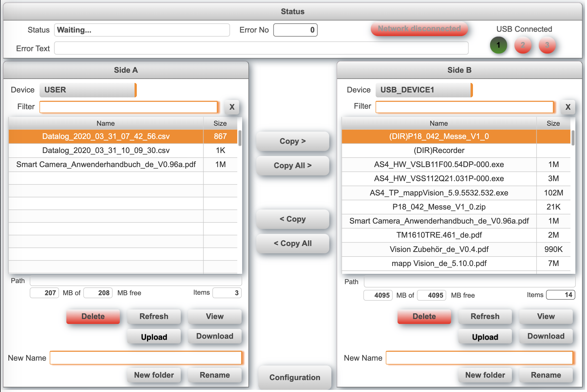The height and width of the screenshot is (392, 587).
Task: Click the Network disconnected indicator
Action: tap(419, 29)
